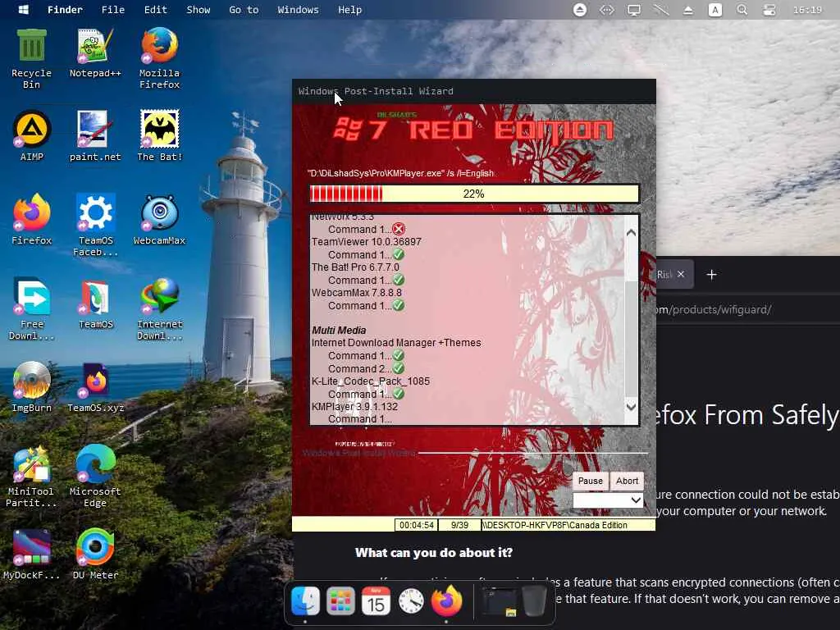Open the paint.net desktop shortcut
This screenshot has height=630, width=840.
95,135
